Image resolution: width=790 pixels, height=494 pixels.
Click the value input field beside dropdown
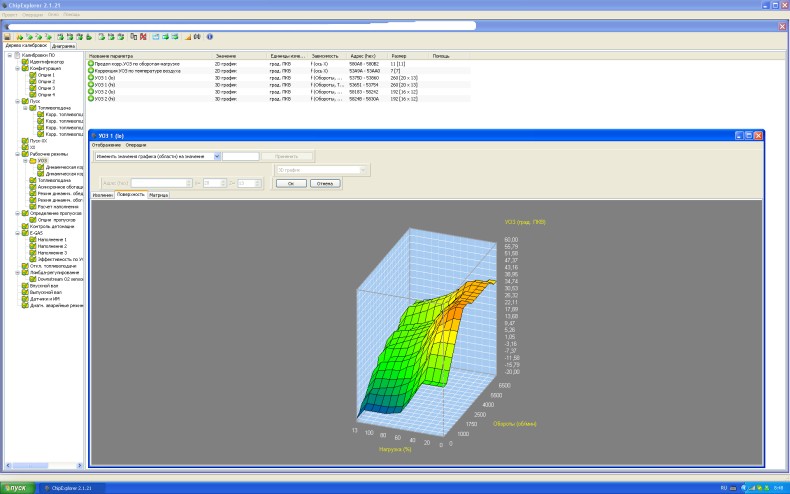click(x=240, y=156)
